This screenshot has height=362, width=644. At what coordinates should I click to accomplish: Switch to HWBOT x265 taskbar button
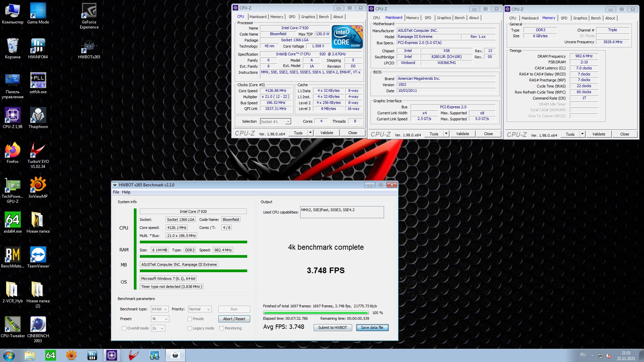click(x=175, y=355)
